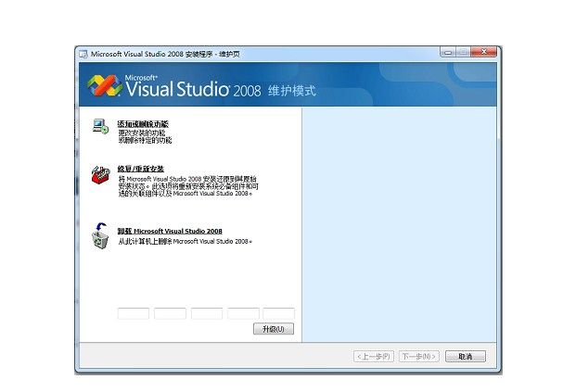The image size is (563, 392).
Task: Click the Visual Studio logo in the banner
Action: point(105,85)
